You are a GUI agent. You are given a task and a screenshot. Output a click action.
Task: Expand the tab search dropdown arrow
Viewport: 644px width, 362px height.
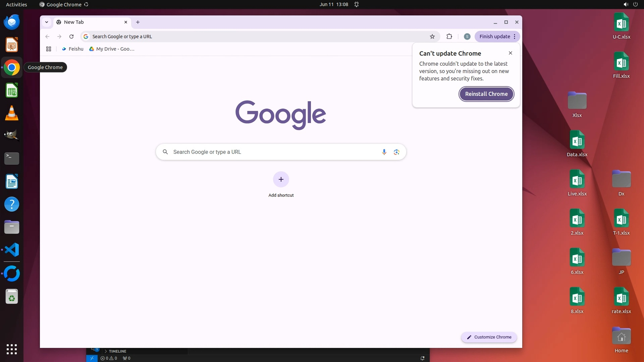pos(47,22)
